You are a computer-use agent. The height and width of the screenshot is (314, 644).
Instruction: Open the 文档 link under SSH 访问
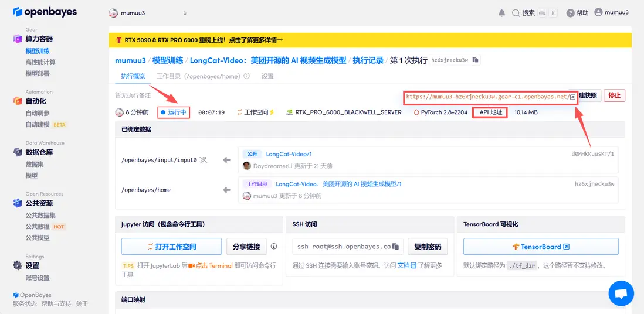(406, 265)
